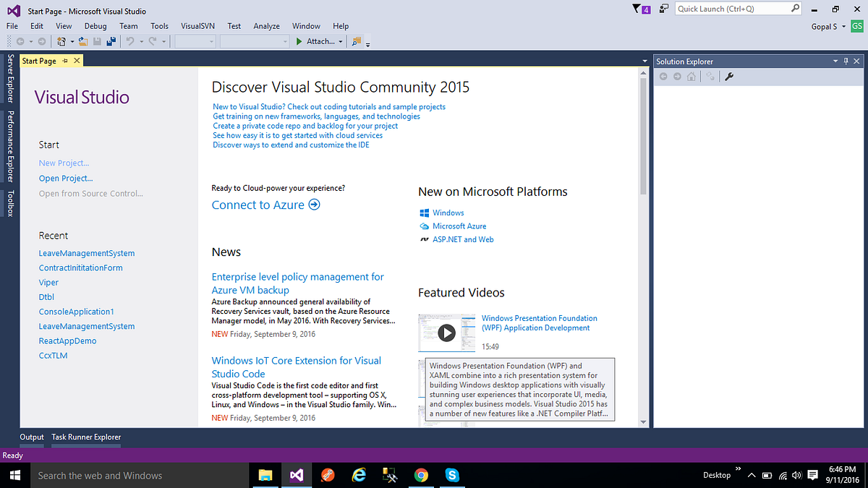This screenshot has width=868, height=488.
Task: Open the Attach button dropdown arrow
Action: [341, 42]
